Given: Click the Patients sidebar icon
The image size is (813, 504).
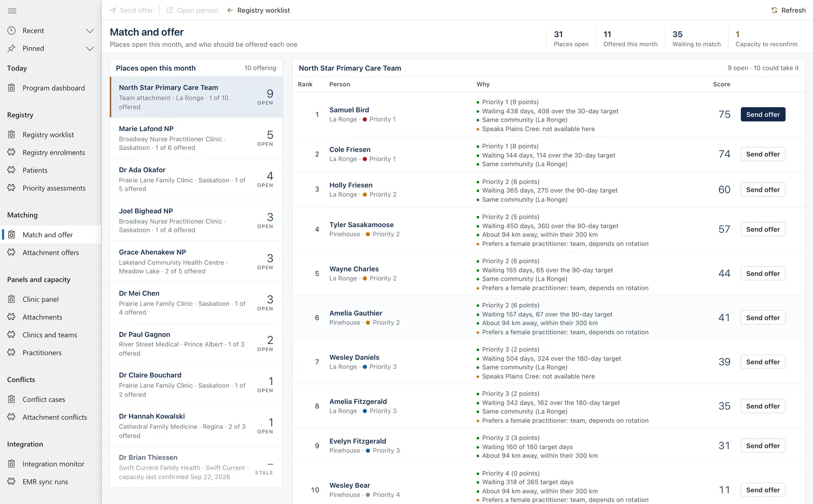Looking at the screenshot, I should pos(11,170).
